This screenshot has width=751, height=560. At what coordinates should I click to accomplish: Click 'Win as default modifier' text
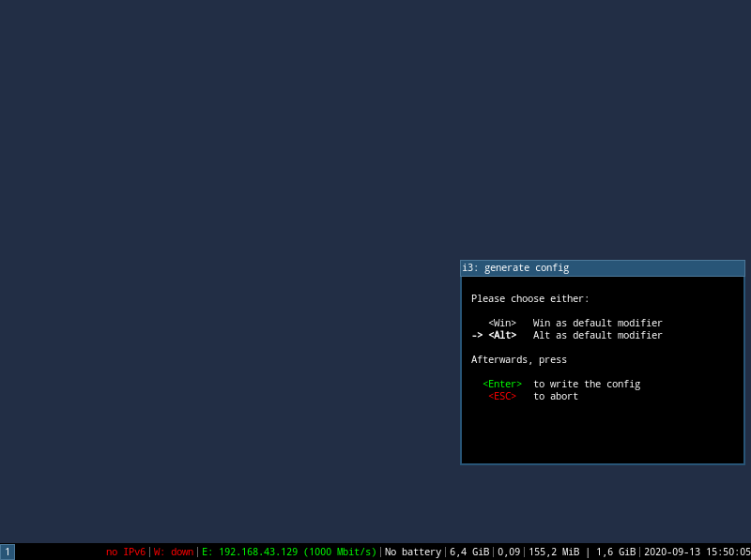[597, 323]
